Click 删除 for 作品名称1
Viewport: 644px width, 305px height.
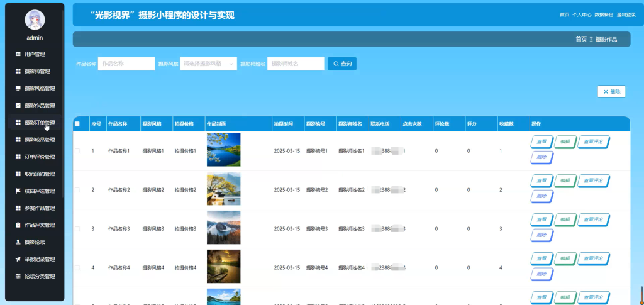pos(541,157)
